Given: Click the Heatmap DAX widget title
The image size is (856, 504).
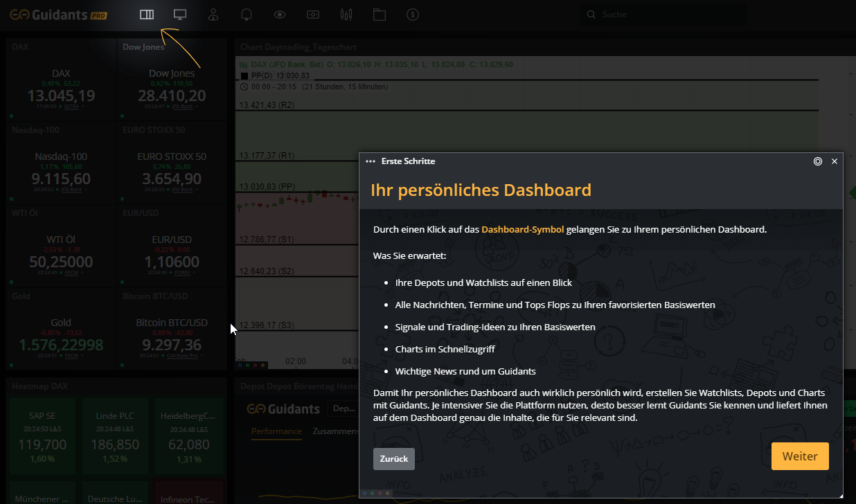Looking at the screenshot, I should click(39, 386).
